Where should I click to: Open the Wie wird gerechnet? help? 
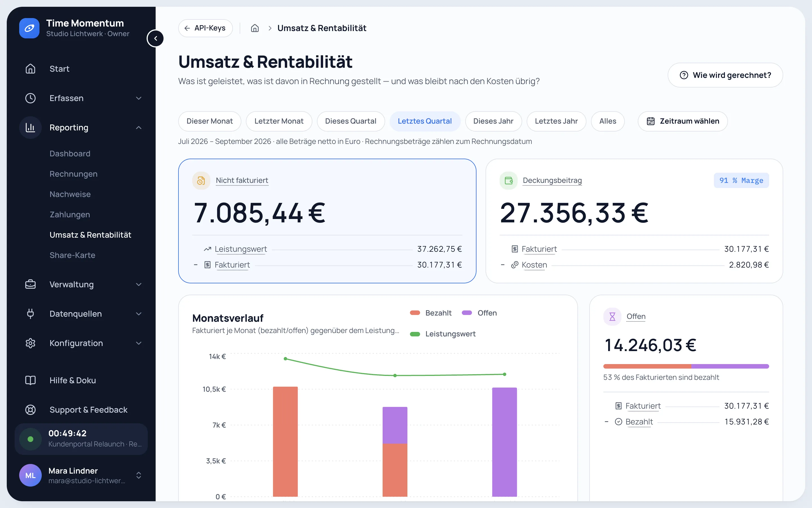coord(725,75)
